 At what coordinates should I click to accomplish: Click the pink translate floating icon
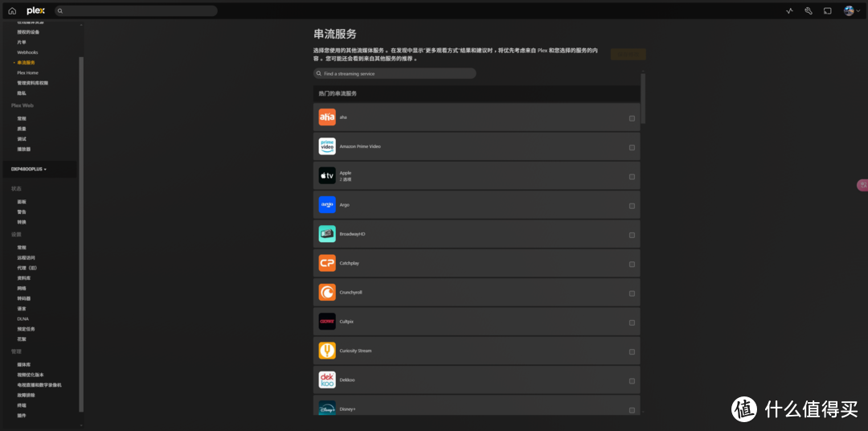click(x=862, y=185)
